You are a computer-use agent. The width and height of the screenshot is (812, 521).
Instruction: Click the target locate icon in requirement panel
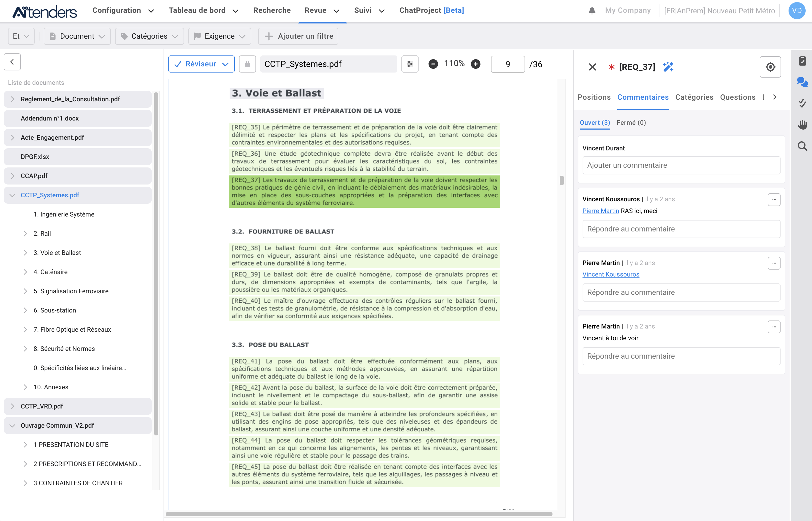click(x=770, y=67)
